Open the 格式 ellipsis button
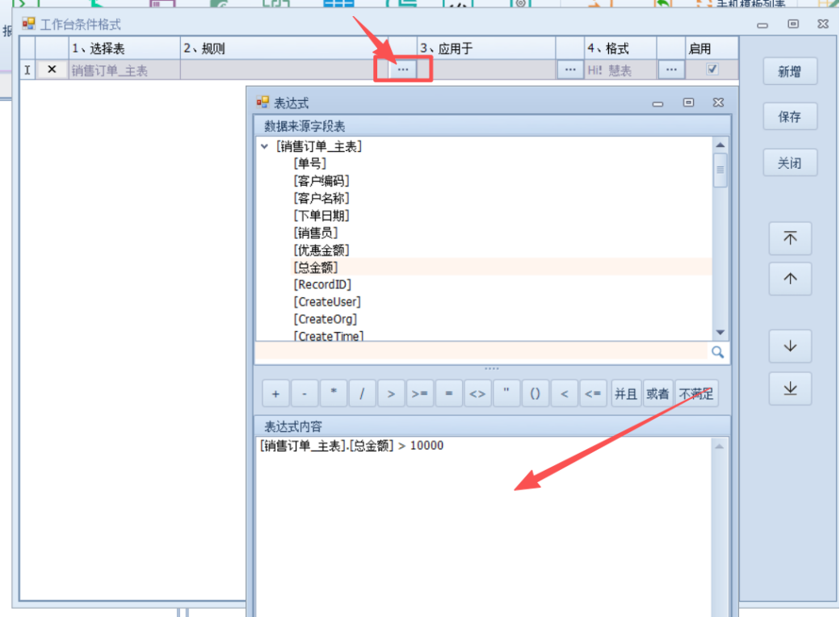The width and height of the screenshot is (840, 617). (x=670, y=70)
